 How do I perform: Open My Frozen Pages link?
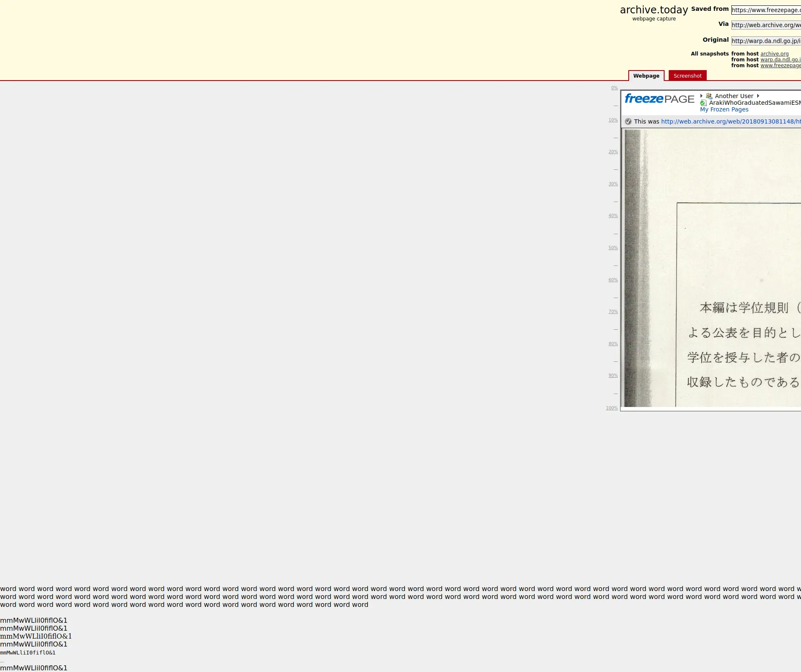point(724,110)
